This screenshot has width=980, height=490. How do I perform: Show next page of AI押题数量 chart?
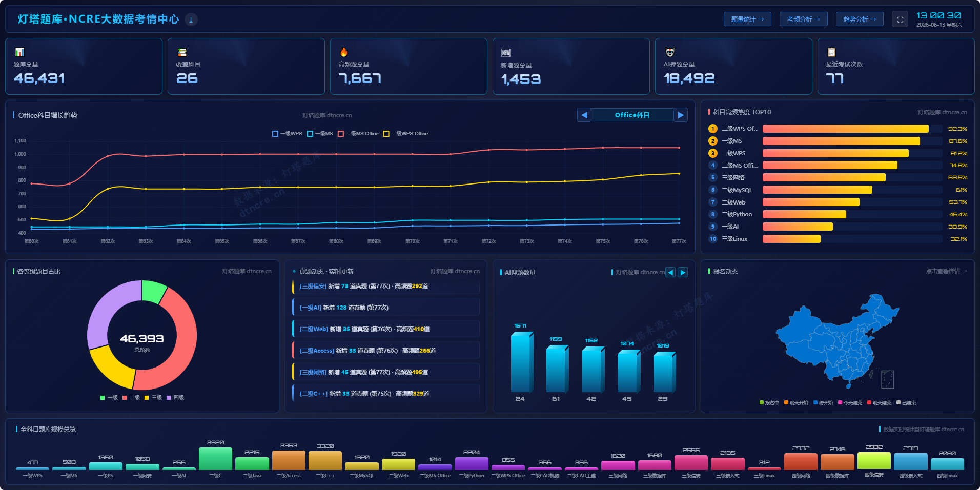pyautogui.click(x=683, y=273)
